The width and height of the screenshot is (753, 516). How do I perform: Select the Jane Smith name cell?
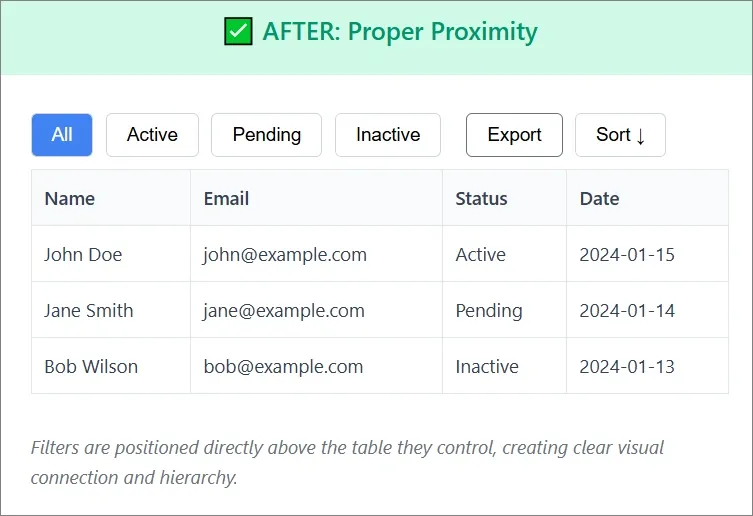pyautogui.click(x=88, y=311)
